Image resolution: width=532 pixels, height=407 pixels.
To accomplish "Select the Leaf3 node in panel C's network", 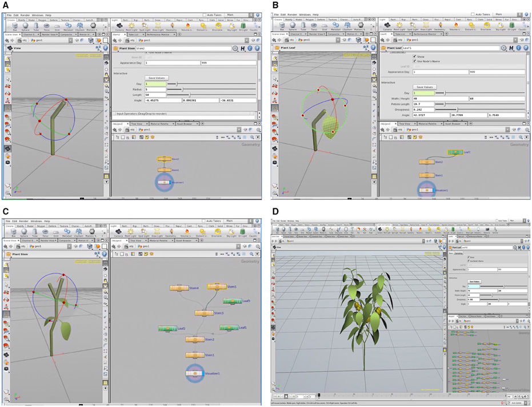I will point(233,301).
